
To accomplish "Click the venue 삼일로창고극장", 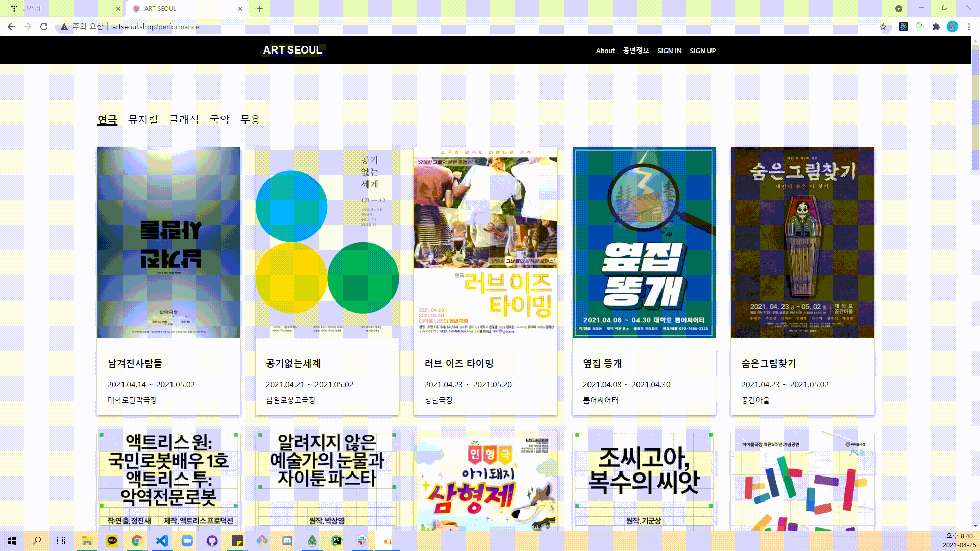I will tap(291, 400).
